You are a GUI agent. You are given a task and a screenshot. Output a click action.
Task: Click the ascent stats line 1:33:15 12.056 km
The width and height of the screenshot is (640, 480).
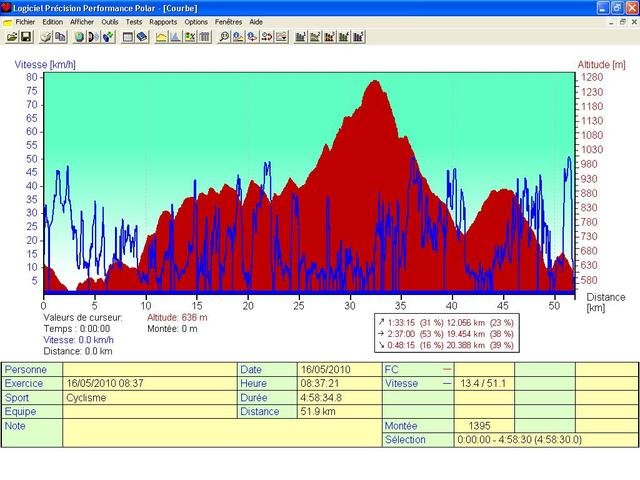[447, 323]
